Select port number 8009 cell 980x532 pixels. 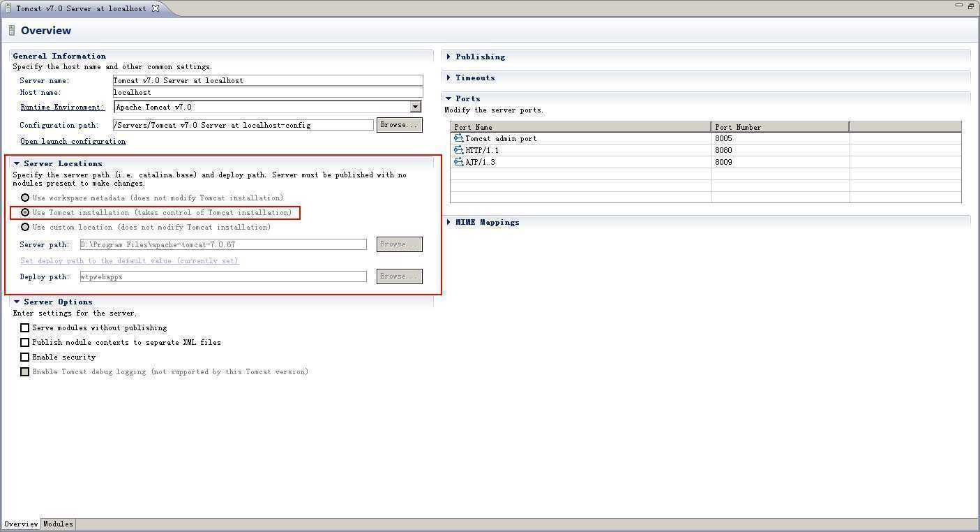point(781,162)
